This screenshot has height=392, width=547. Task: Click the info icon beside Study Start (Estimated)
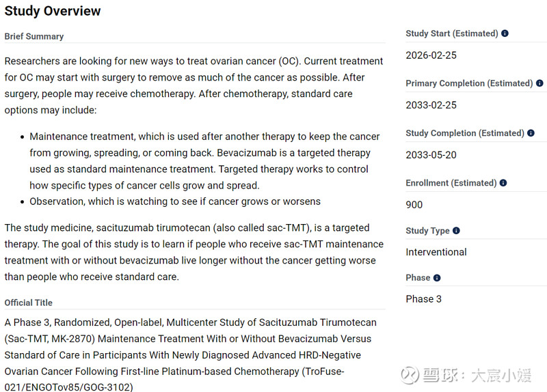click(505, 33)
